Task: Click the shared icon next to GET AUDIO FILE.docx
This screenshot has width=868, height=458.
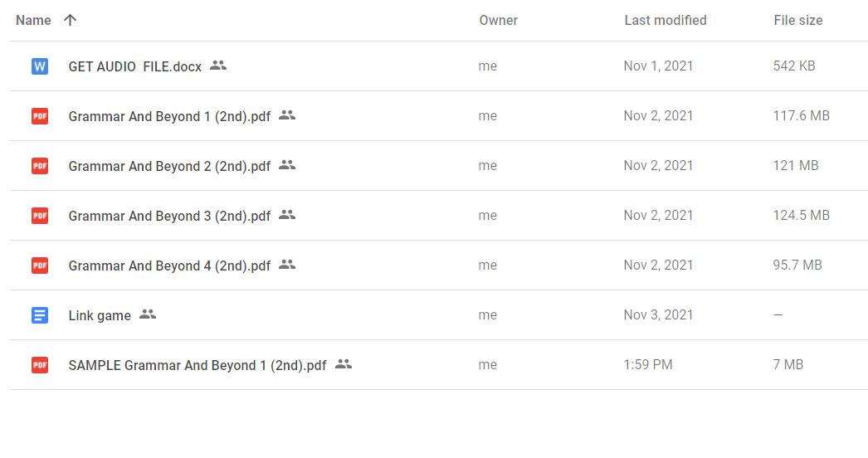Action: [x=218, y=66]
